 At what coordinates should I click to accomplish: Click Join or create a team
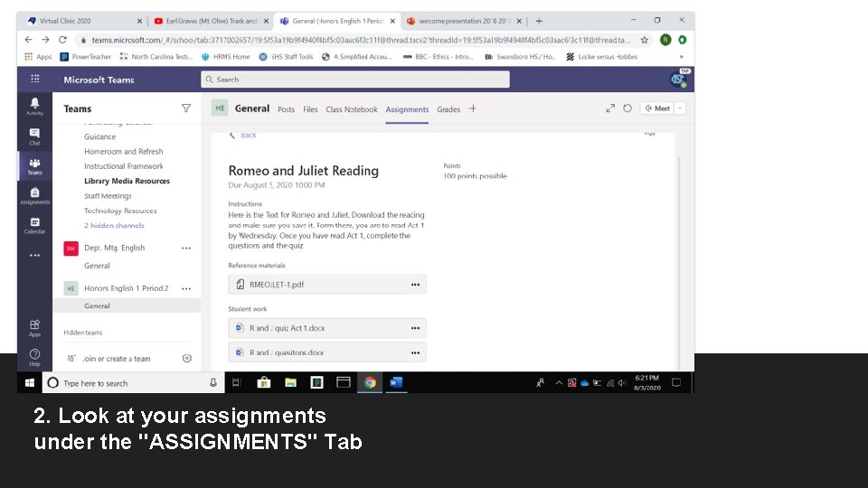tap(117, 359)
